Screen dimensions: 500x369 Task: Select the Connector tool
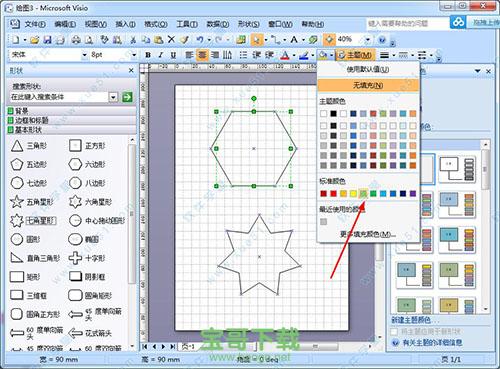click(x=275, y=40)
